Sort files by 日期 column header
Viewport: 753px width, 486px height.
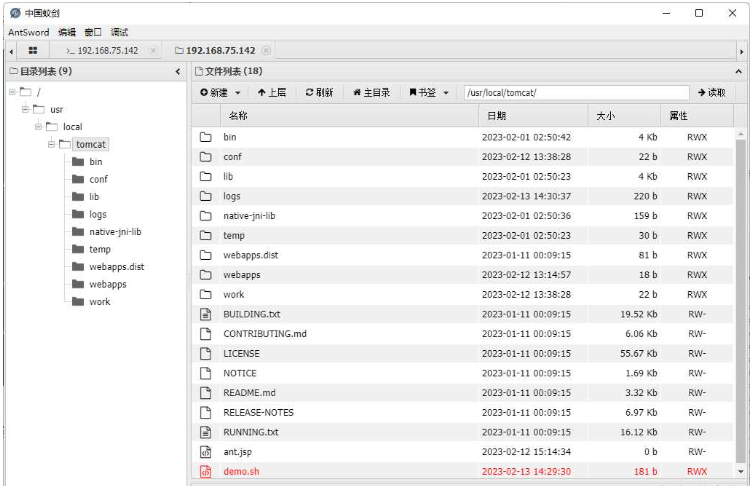pos(534,116)
